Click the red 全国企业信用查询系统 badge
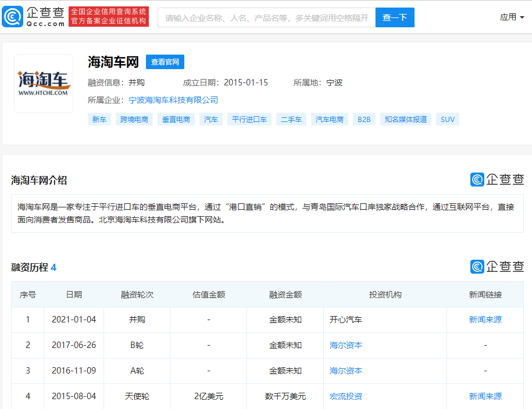The height and width of the screenshot is (409, 532). (x=108, y=16)
